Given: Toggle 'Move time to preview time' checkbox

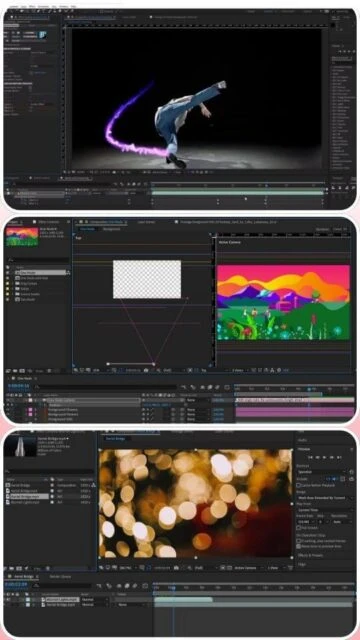Looking at the screenshot, I should [299, 546].
